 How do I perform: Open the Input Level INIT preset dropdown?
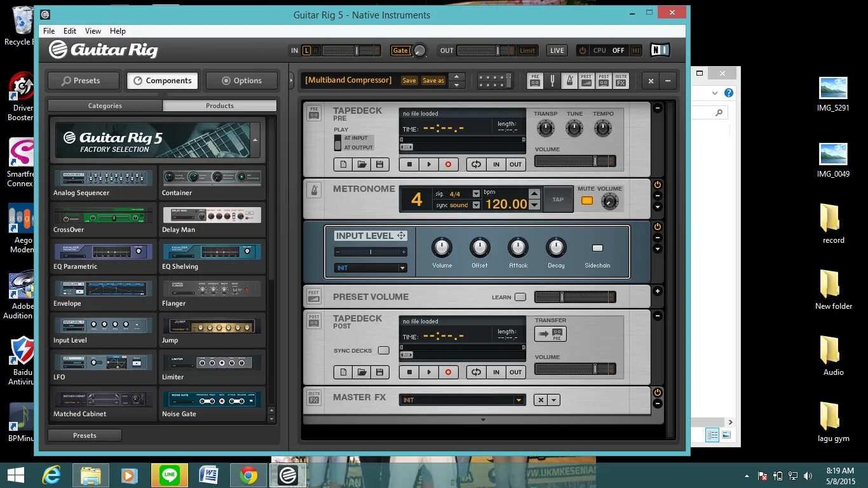(402, 268)
